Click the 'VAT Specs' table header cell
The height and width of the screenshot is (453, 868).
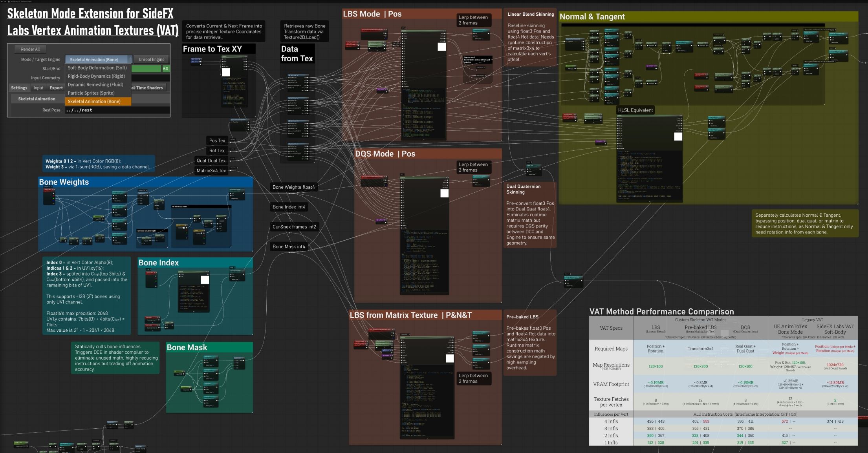(x=611, y=328)
